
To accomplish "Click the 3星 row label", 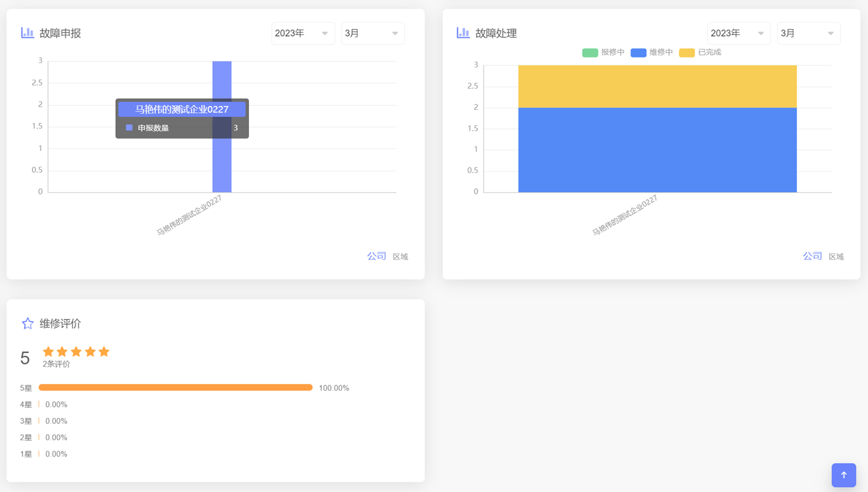I will (26, 421).
